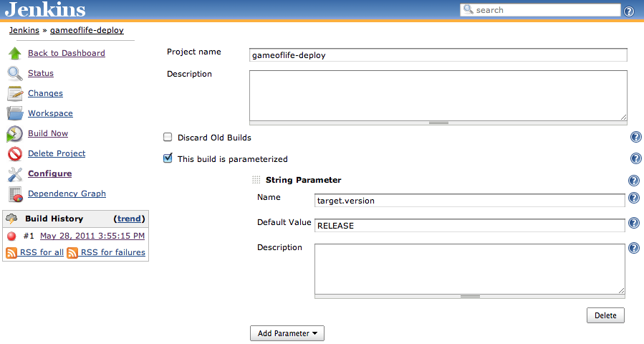Go to the Status page

coord(41,73)
